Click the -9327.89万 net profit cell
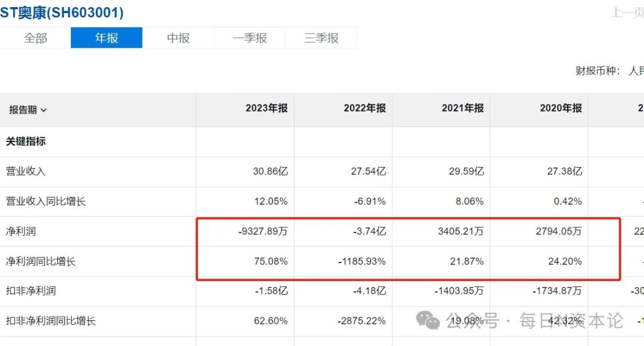This screenshot has width=644, height=346. pos(263,231)
